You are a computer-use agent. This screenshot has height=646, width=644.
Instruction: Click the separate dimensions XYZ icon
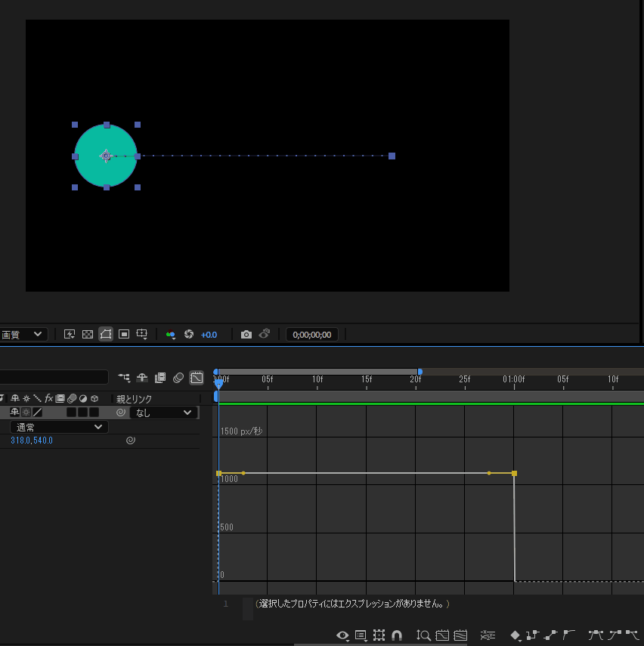(488, 635)
